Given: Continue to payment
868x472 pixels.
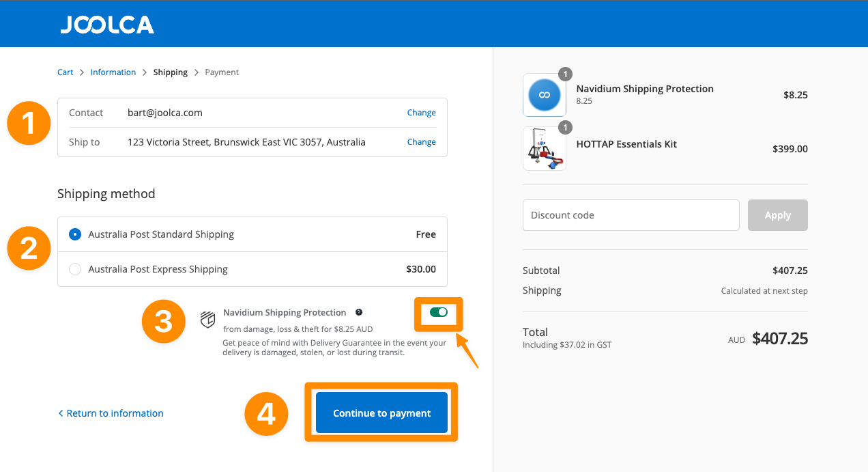Looking at the screenshot, I should point(382,413).
